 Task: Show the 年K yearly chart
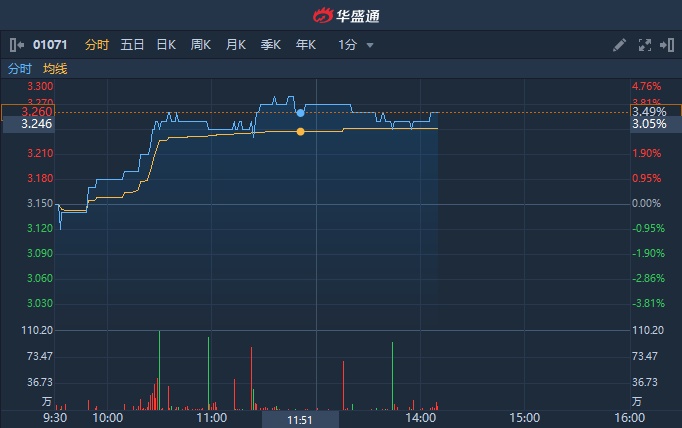[x=305, y=45]
